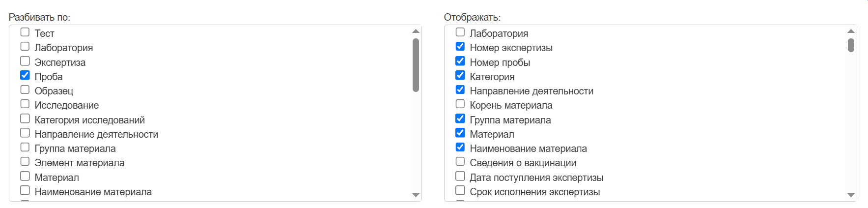Check the Тест checkbox

(25, 32)
